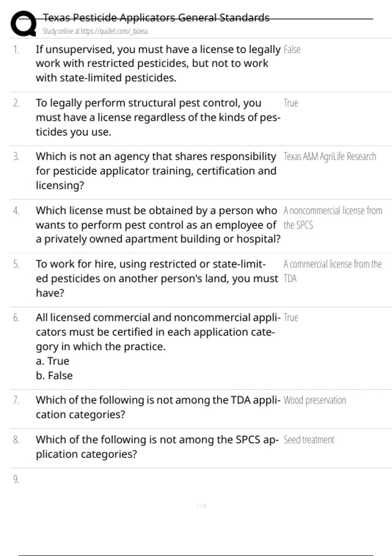
Task: Click the question about agency sharing responsibility
Action: click(x=156, y=171)
